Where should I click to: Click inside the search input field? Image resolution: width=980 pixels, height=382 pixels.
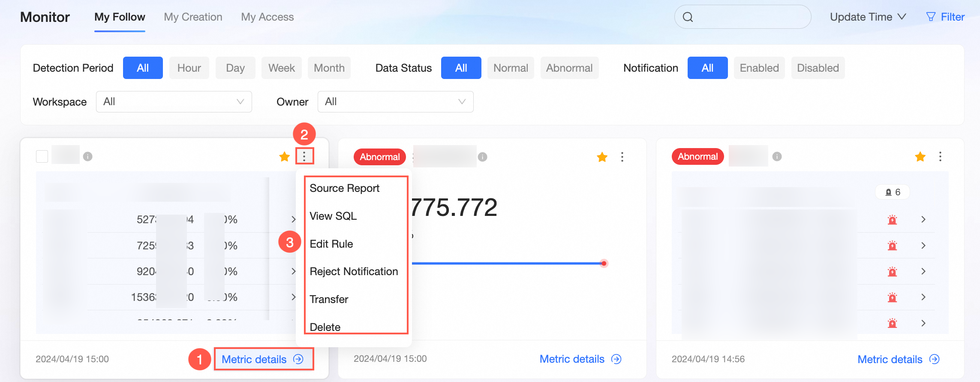point(743,17)
